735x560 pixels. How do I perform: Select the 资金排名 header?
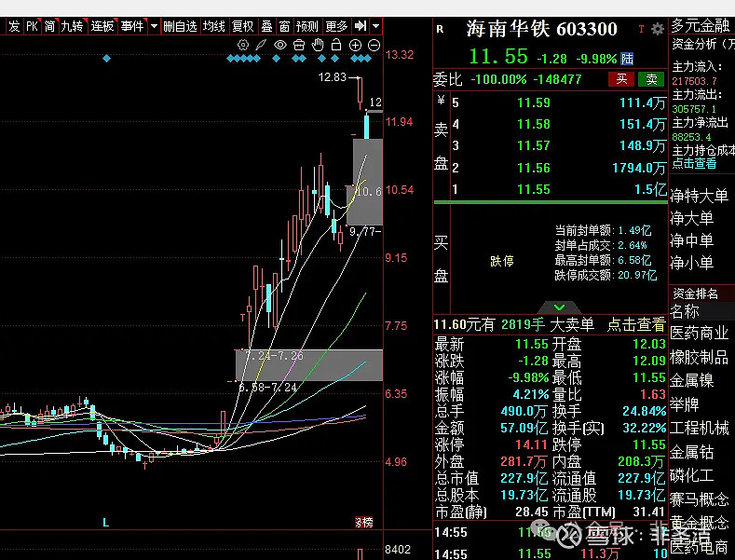click(696, 294)
